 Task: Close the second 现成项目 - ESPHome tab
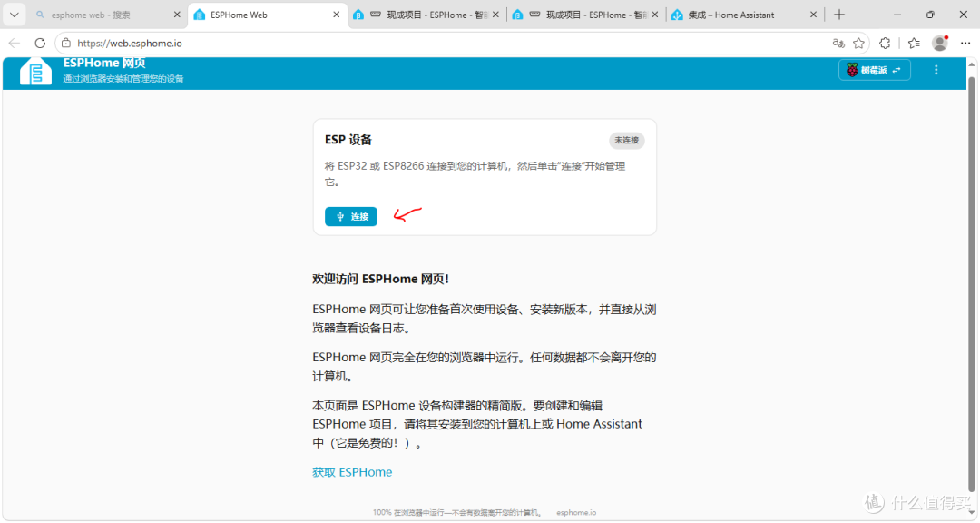click(654, 15)
